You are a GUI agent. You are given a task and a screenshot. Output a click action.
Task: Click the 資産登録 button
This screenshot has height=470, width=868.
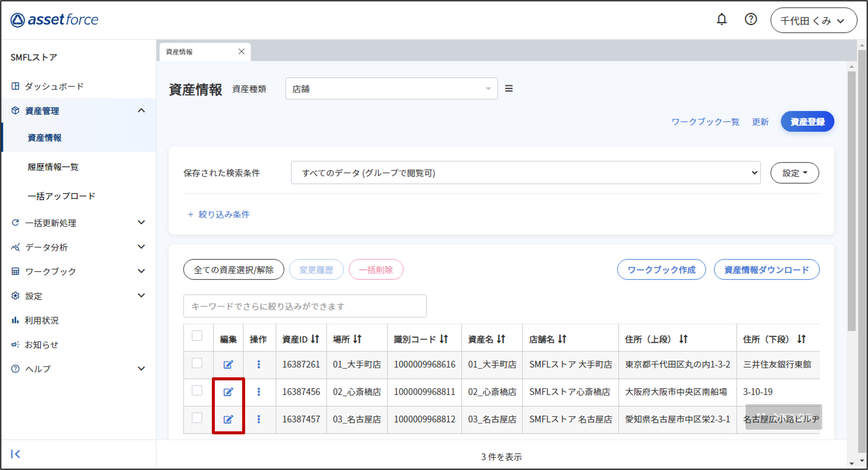pyautogui.click(x=807, y=121)
